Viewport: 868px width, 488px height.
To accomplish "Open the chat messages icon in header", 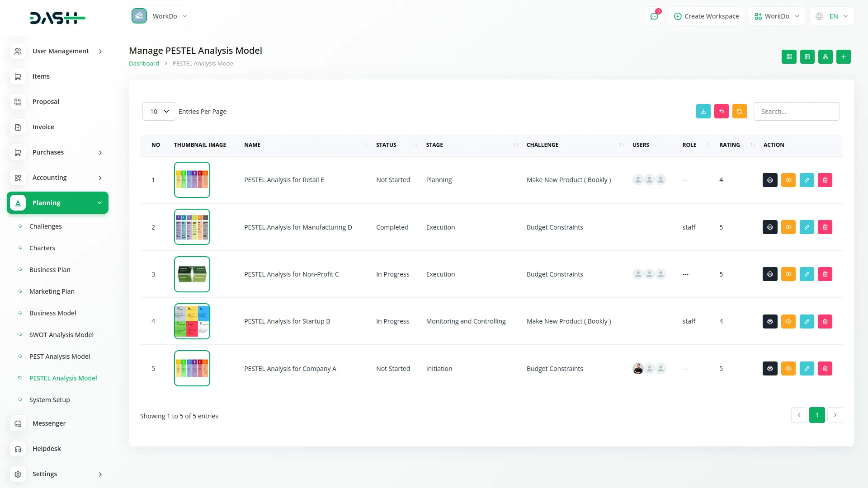I will pyautogui.click(x=654, y=16).
